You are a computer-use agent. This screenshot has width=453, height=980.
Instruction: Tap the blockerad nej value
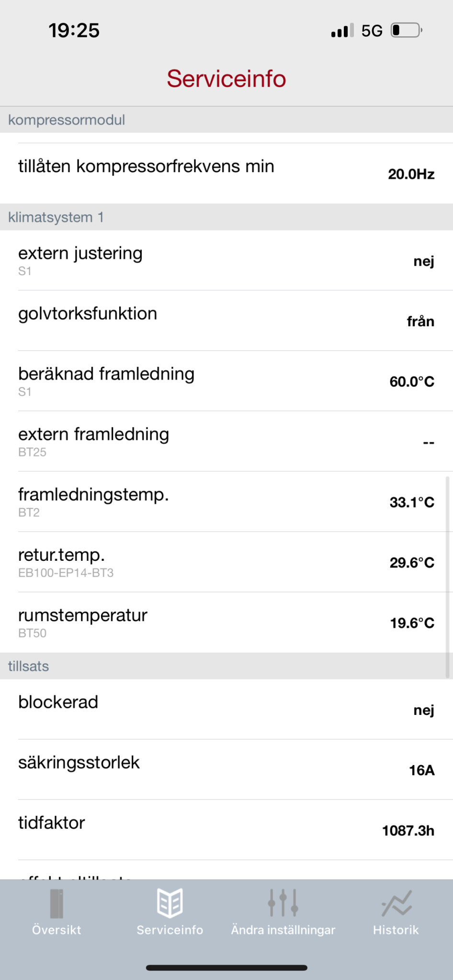coord(423,710)
